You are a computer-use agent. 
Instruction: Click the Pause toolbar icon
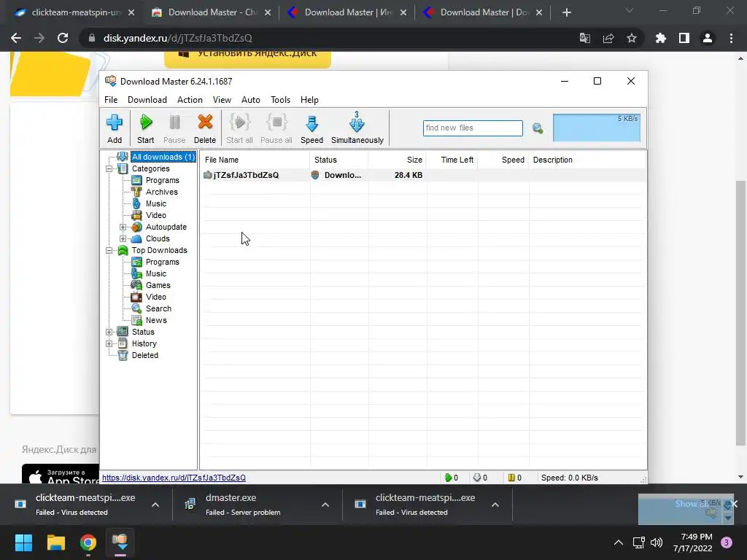[x=174, y=128]
